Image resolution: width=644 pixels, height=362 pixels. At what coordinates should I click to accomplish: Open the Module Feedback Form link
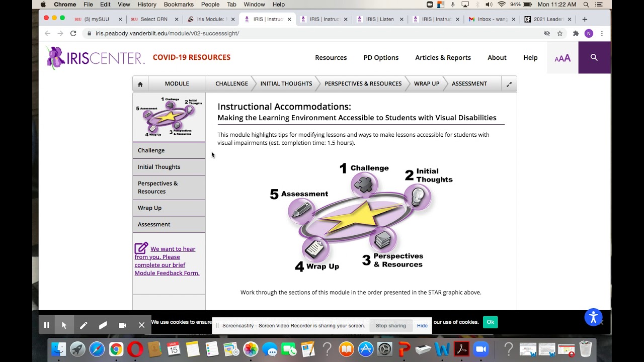click(167, 261)
